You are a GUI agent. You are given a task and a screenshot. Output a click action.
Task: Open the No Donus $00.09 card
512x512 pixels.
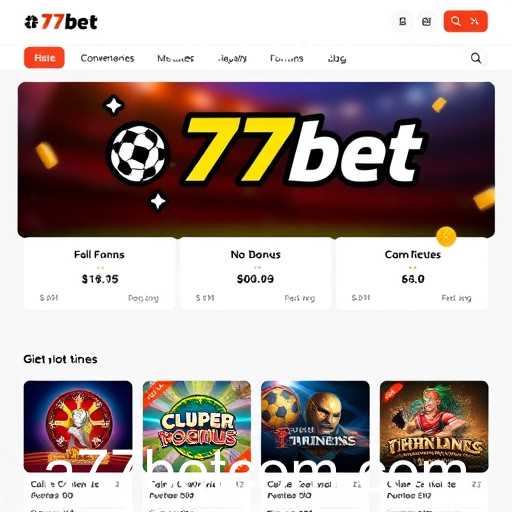click(256, 274)
